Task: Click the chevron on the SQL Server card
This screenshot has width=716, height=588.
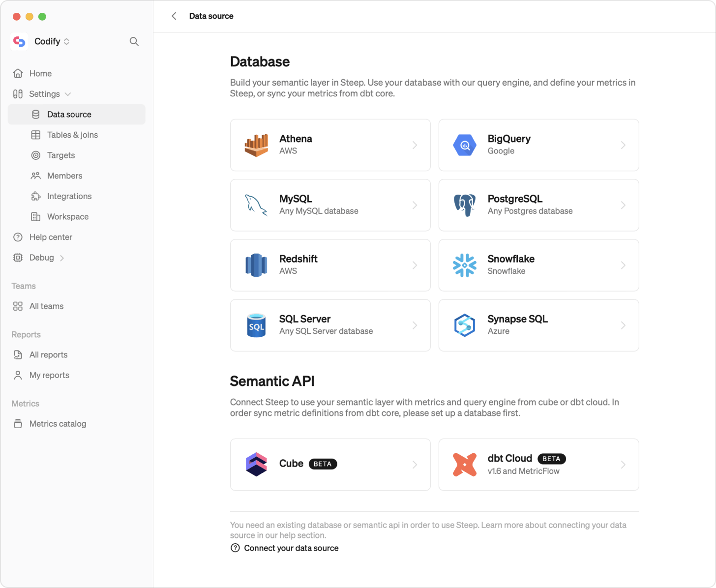Action: (415, 325)
